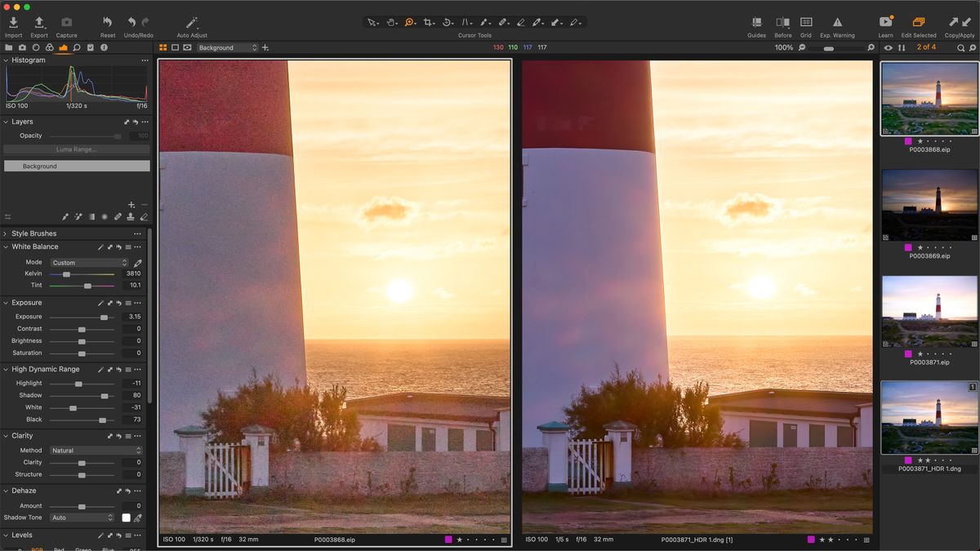The image size is (980, 551).
Task: Activate the Zoom cursor tool
Action: [409, 22]
